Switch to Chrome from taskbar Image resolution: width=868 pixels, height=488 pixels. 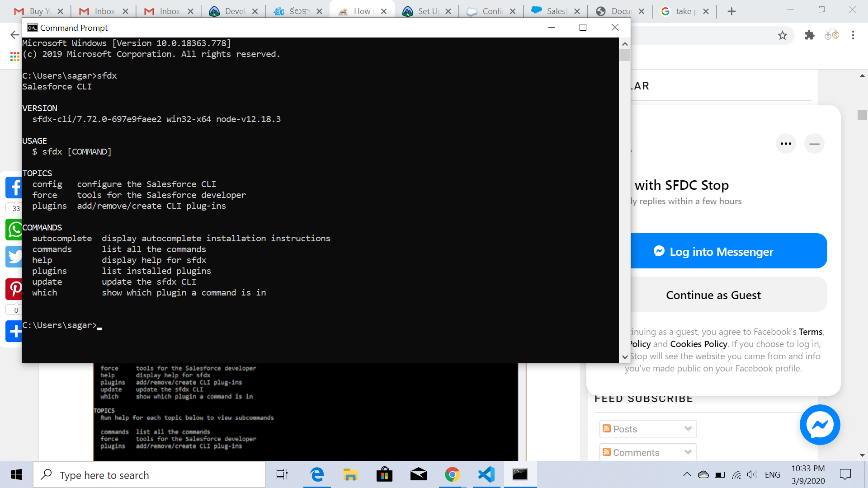452,474
